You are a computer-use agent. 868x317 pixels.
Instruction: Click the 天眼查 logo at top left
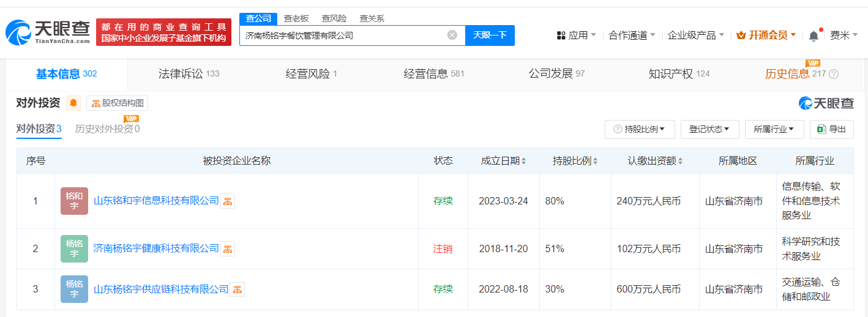click(x=48, y=32)
